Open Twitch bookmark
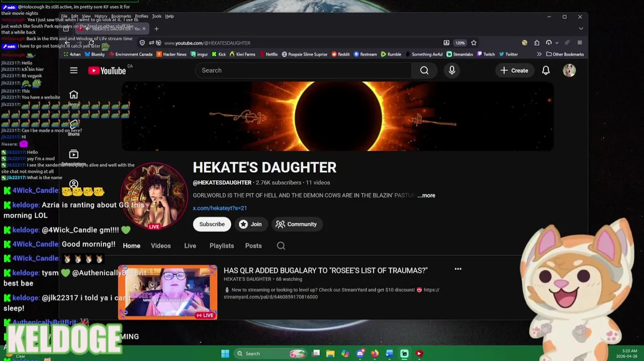The width and height of the screenshot is (644, 361). pyautogui.click(x=485, y=54)
